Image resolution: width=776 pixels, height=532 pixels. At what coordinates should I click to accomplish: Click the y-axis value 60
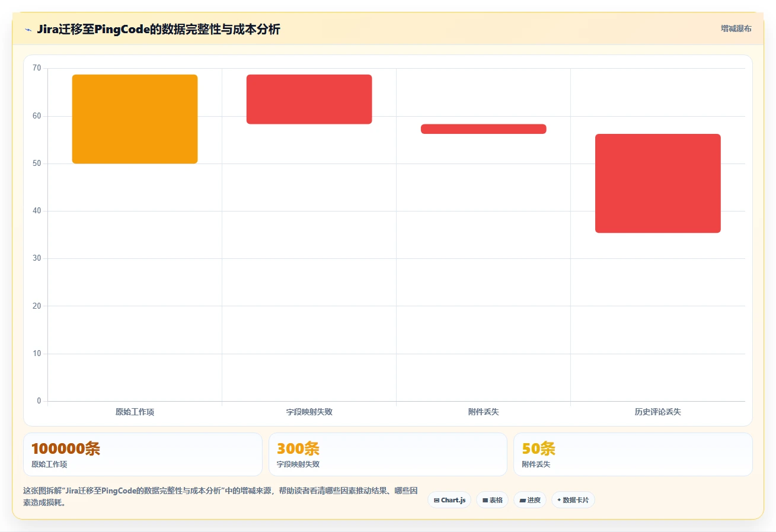tap(37, 116)
